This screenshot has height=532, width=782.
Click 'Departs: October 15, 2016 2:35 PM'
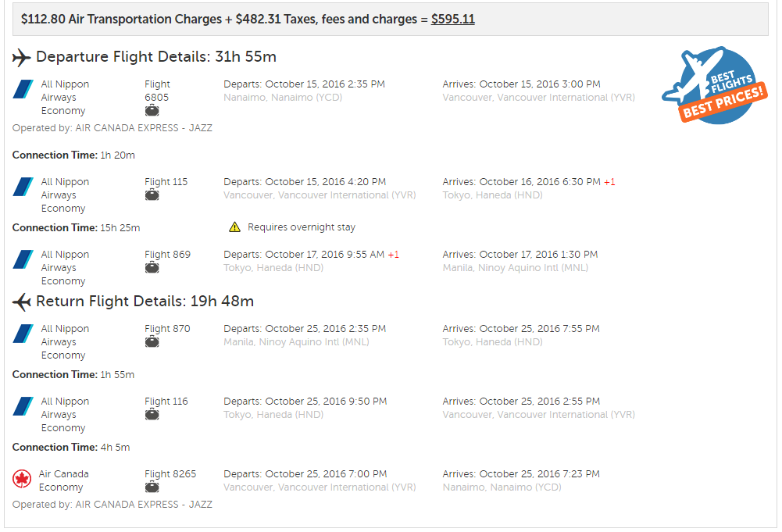pyautogui.click(x=304, y=84)
